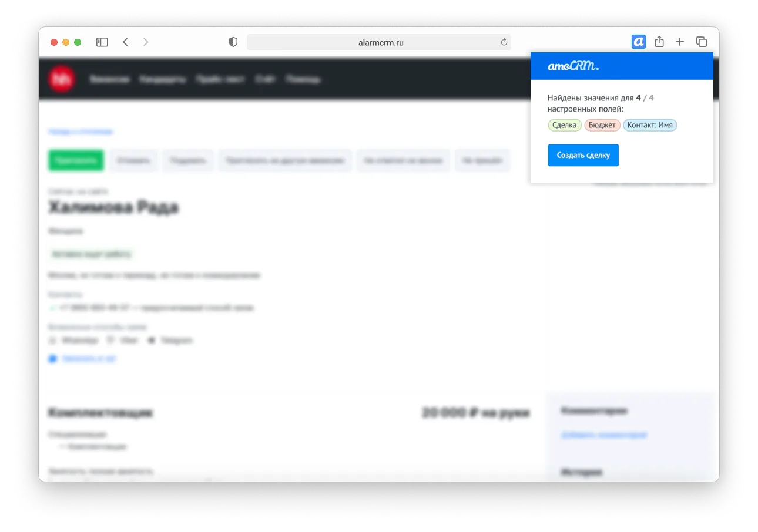Open a new tab using the plus icon
Screen dimensions: 758x532
tap(680, 42)
